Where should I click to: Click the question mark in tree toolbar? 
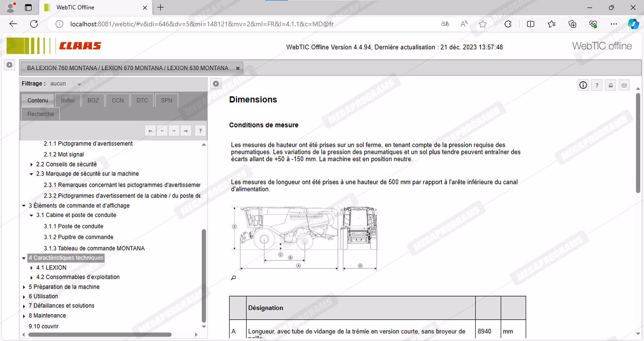[200, 131]
